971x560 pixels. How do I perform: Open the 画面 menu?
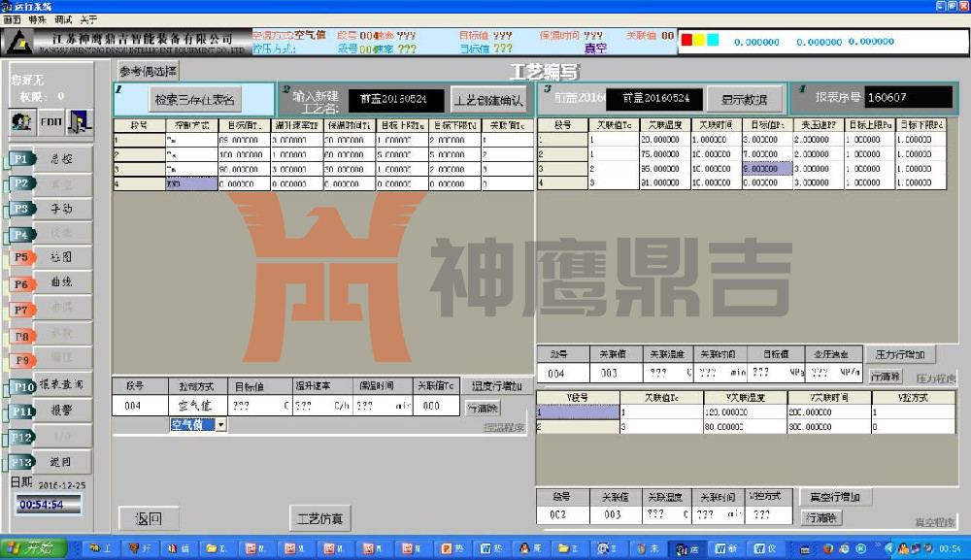coord(13,19)
